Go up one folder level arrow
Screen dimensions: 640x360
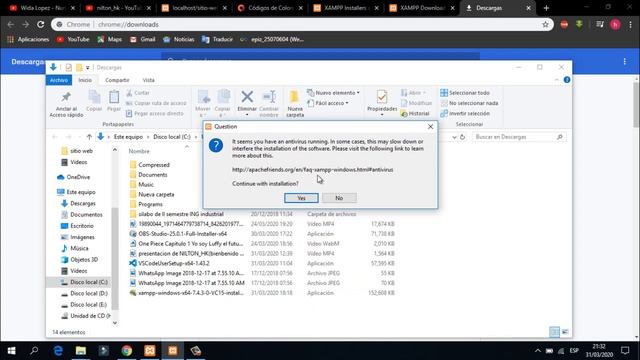coord(89,137)
